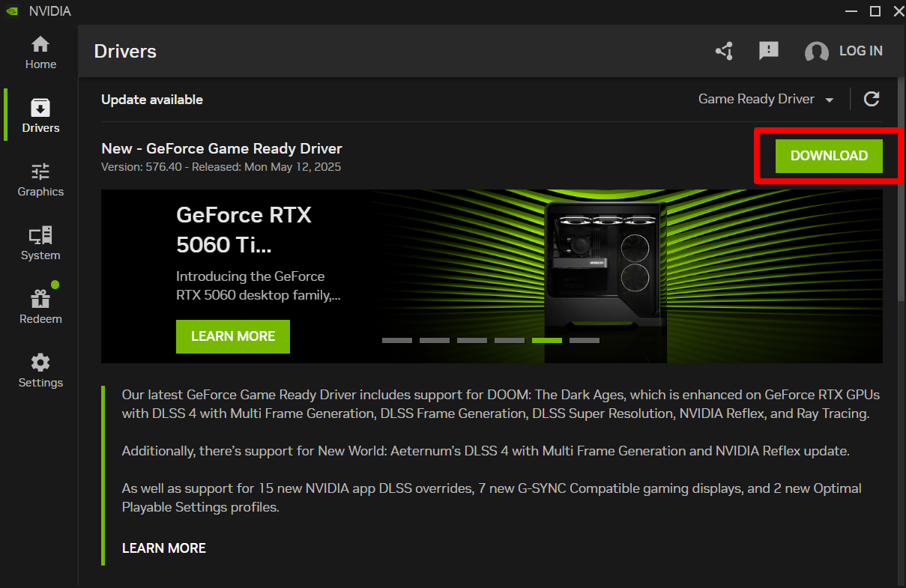
Task: Open LEARN MORE link below driver notes
Action: click(x=163, y=548)
